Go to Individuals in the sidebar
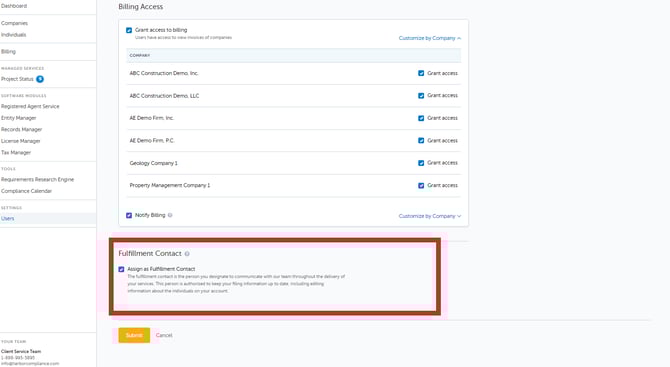This screenshot has height=367, width=670. point(14,35)
